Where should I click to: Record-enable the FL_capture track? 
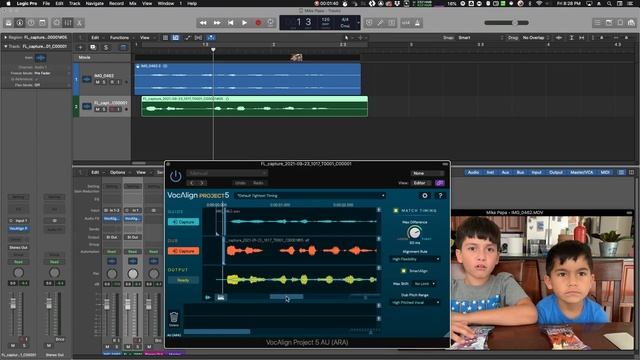click(x=112, y=109)
